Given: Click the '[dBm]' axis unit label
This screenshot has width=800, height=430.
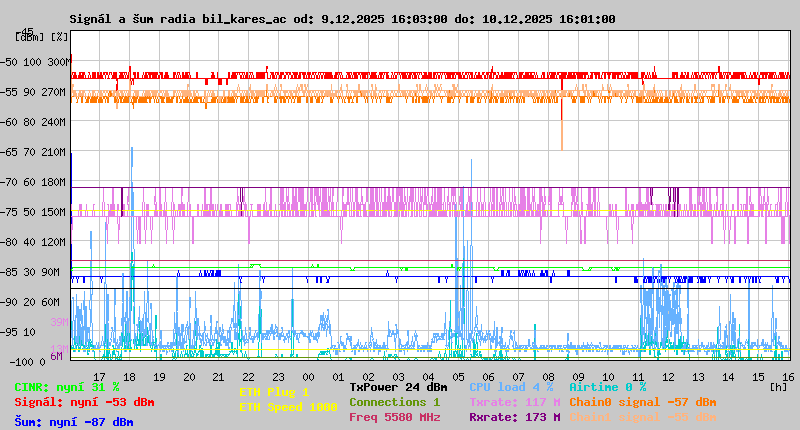Looking at the screenshot, I should click(30, 37).
